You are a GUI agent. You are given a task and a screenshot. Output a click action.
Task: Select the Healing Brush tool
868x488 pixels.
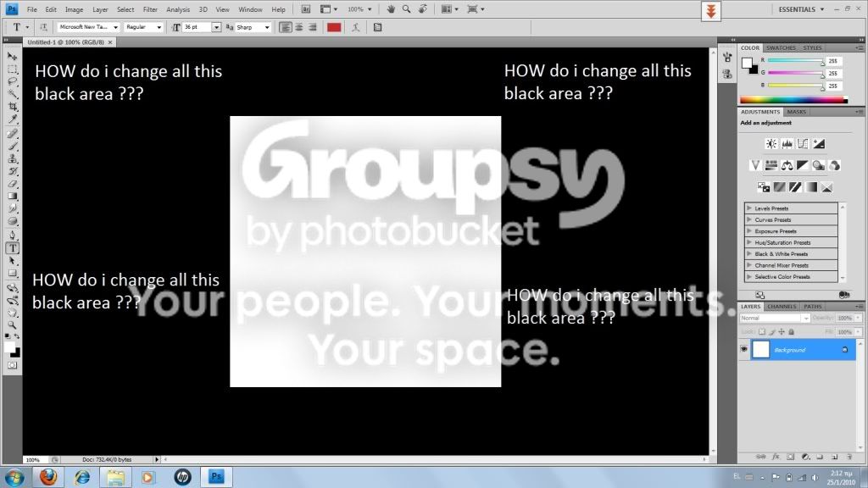click(x=12, y=133)
